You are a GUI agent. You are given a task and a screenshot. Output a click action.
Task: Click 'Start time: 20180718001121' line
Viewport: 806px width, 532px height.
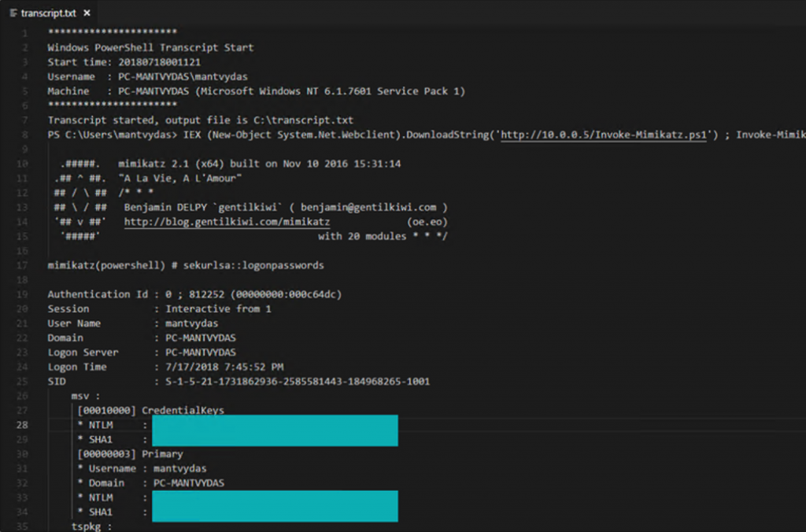(x=124, y=62)
